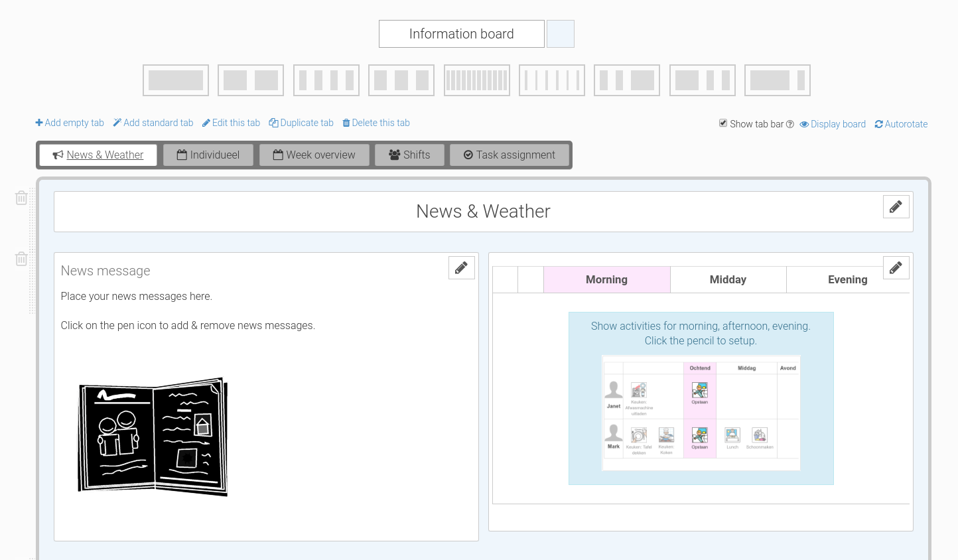The height and width of the screenshot is (560, 958).
Task: Select the Morning column header
Action: [607, 279]
